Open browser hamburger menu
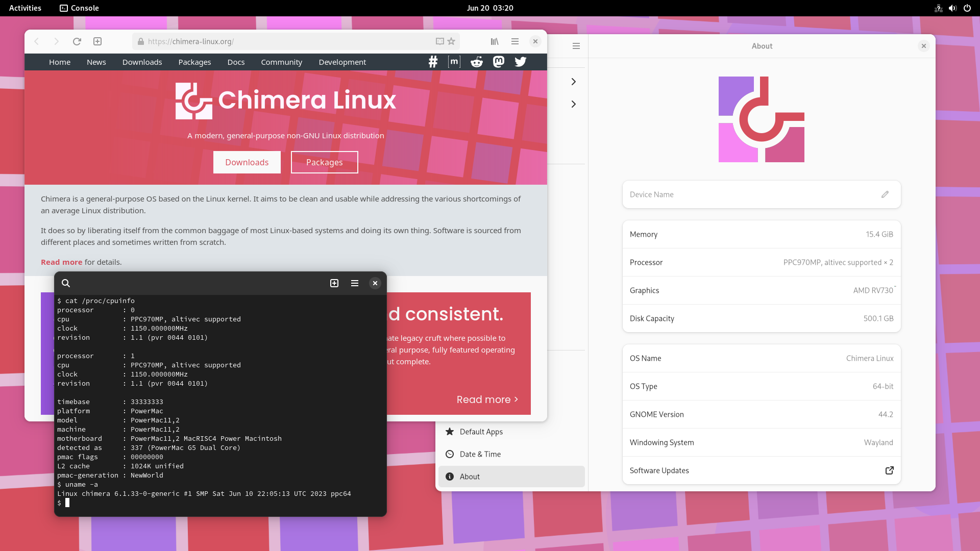Image resolution: width=980 pixels, height=551 pixels. coord(515,41)
